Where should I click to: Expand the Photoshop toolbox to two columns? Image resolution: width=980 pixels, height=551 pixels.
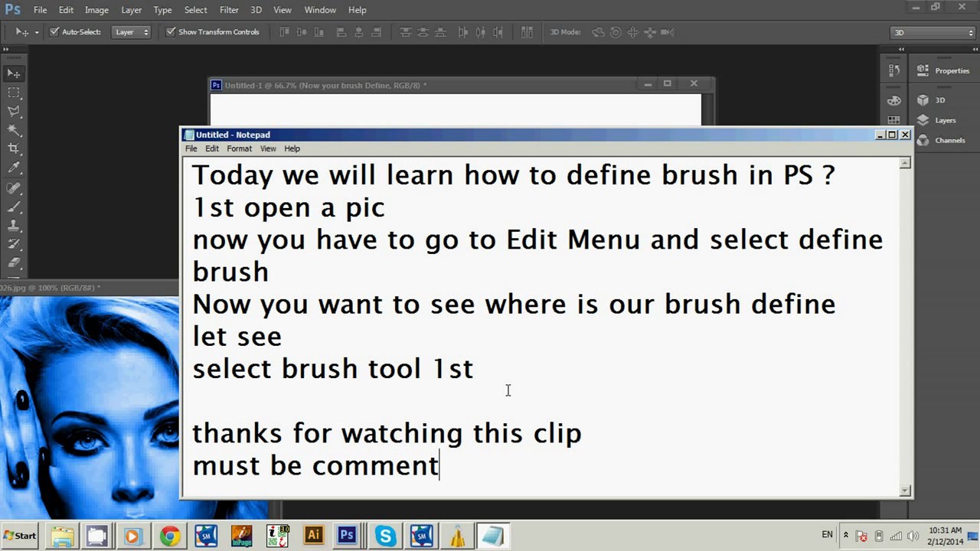[x=6, y=49]
